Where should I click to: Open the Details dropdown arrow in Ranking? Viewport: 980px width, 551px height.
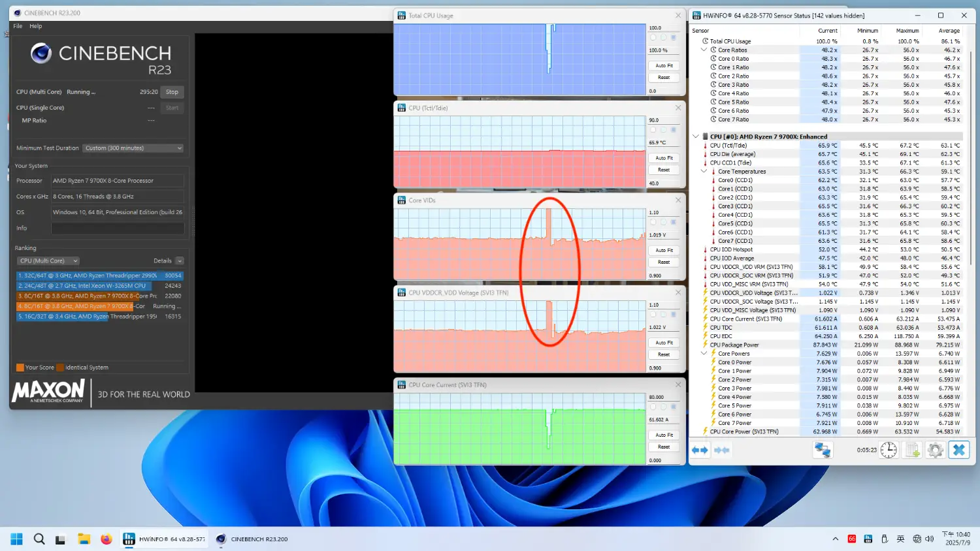tap(180, 260)
